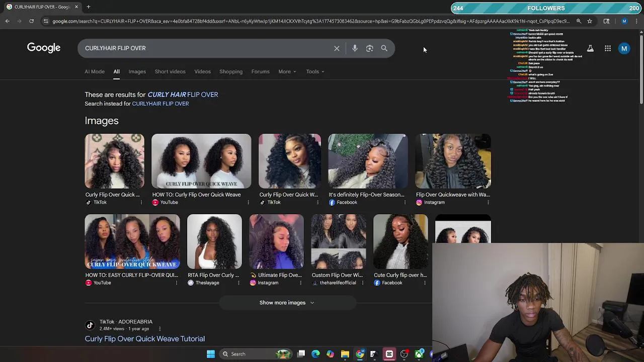Go back with the browser back arrow

(x=7, y=21)
